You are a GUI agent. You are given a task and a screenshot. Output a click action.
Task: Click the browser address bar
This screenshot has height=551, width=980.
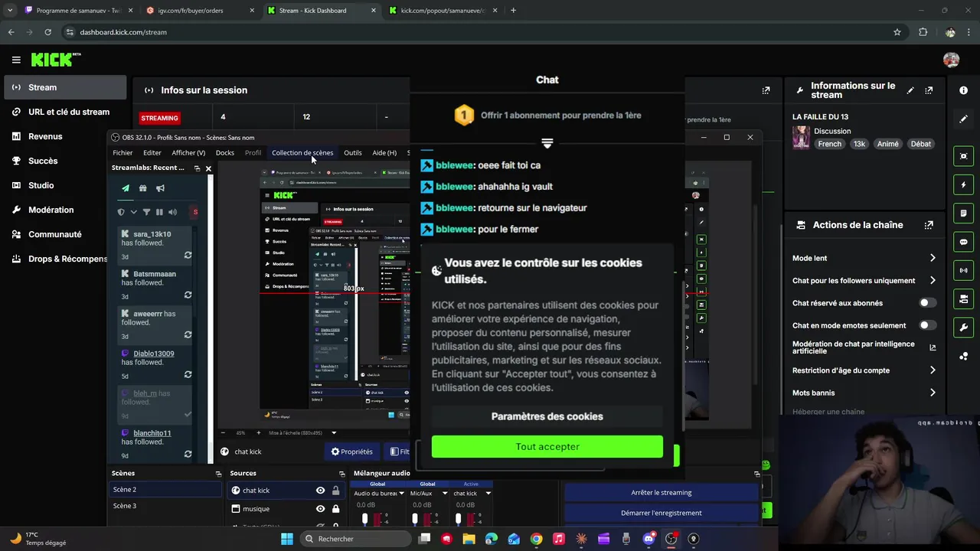475,32
